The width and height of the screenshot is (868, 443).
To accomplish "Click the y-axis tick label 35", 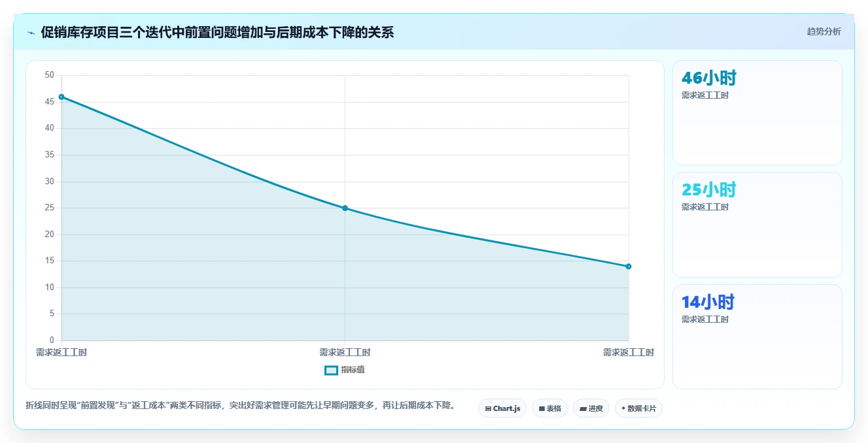I will [50, 155].
